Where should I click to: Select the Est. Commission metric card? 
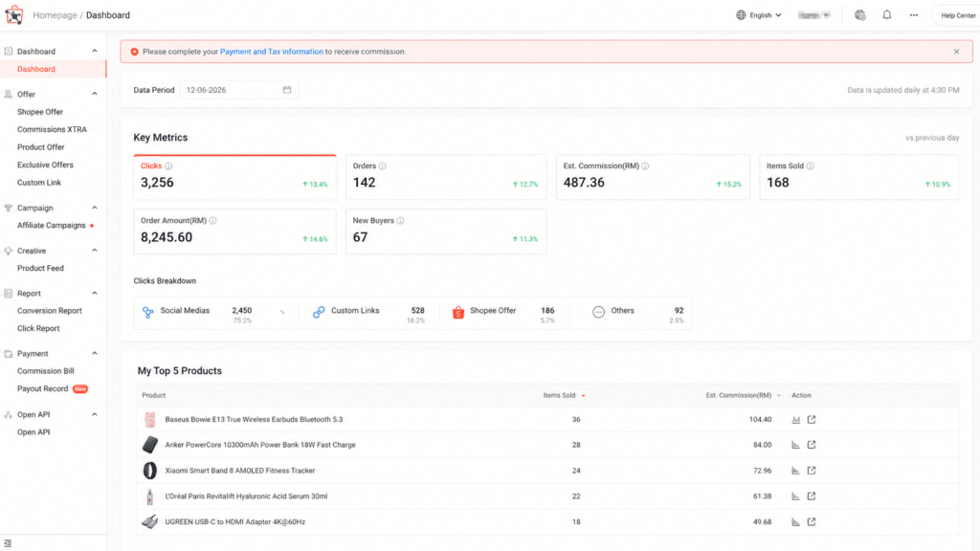tap(653, 177)
